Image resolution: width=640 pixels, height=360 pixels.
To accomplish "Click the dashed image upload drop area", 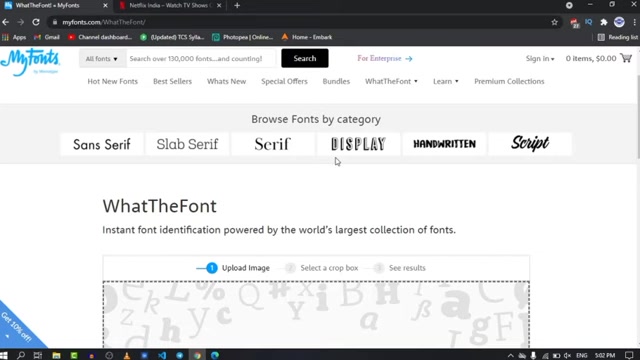I will [x=316, y=314].
